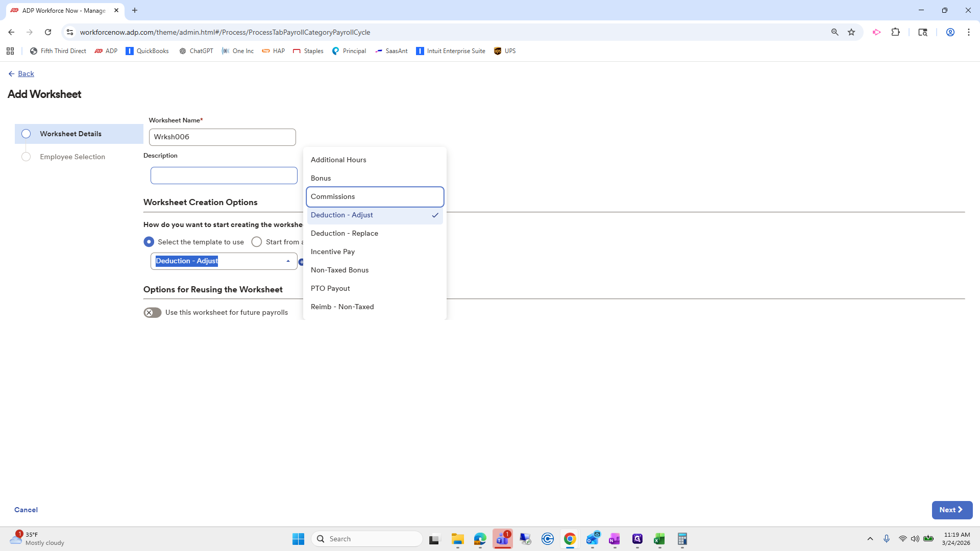The height and width of the screenshot is (551, 980).
Task: Click the Next button
Action: tap(951, 510)
